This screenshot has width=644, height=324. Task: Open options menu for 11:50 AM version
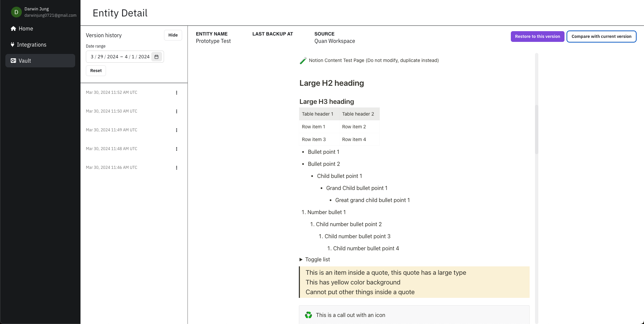[x=176, y=112]
